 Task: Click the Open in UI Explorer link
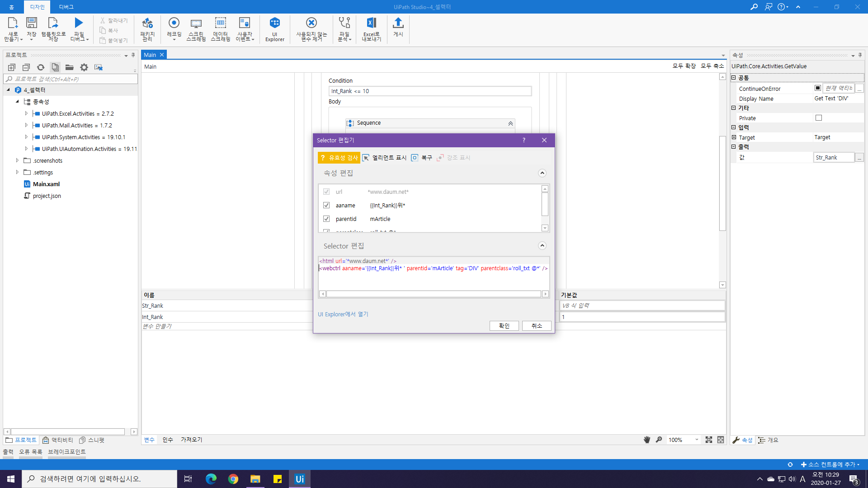pos(343,314)
